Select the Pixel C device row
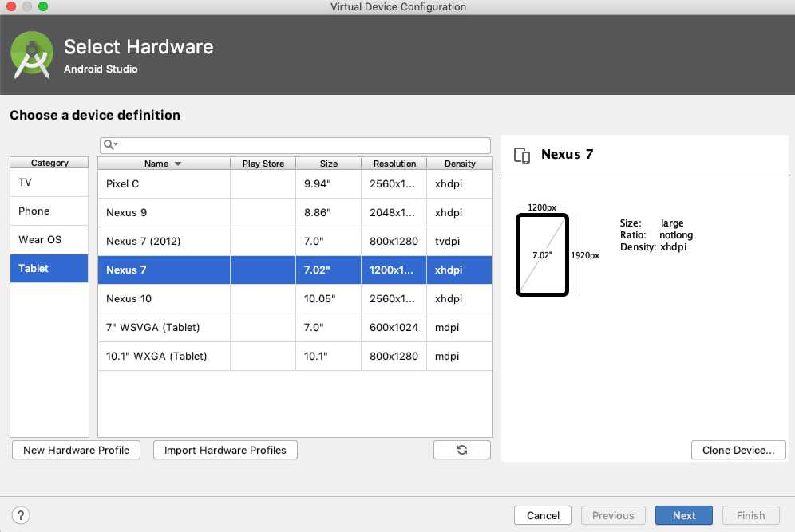Screen dimensions: 795x532 coord(295,184)
